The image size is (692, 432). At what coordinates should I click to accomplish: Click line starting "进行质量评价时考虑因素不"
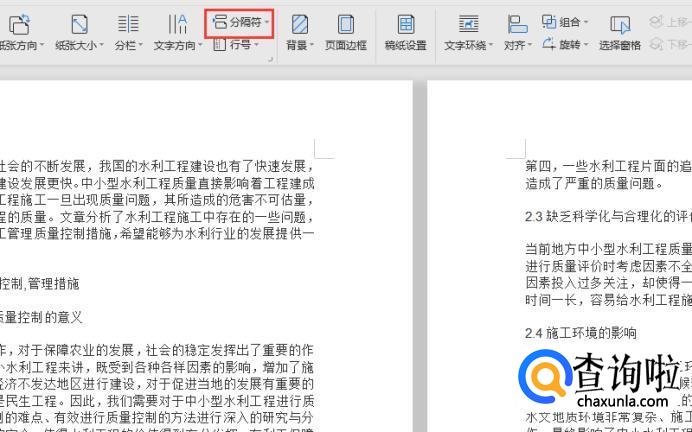coord(609,267)
